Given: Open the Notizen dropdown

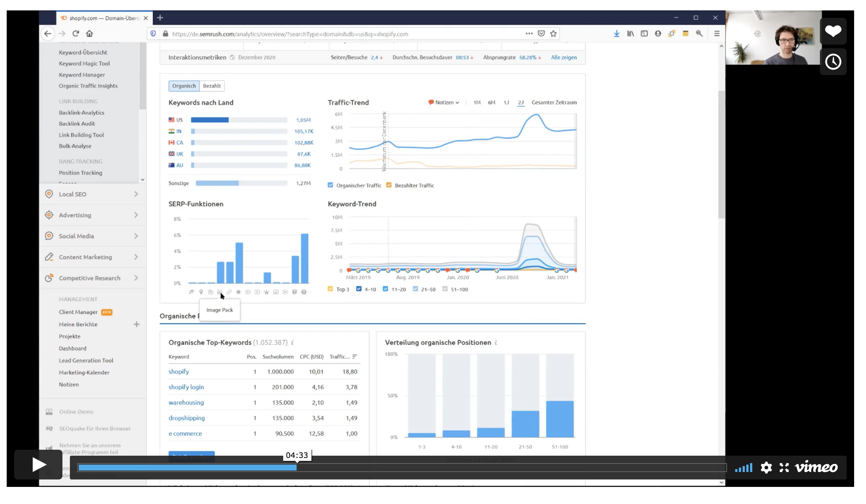Looking at the screenshot, I should [x=444, y=103].
